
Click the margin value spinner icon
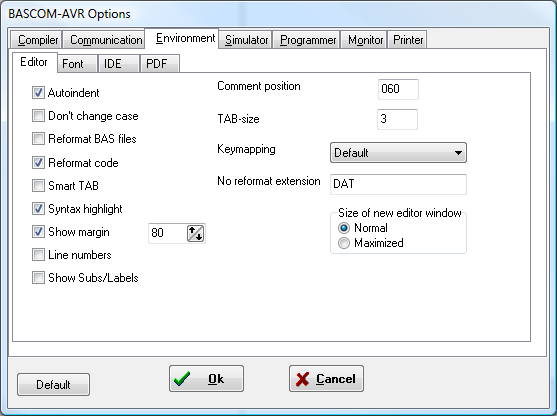pos(195,233)
